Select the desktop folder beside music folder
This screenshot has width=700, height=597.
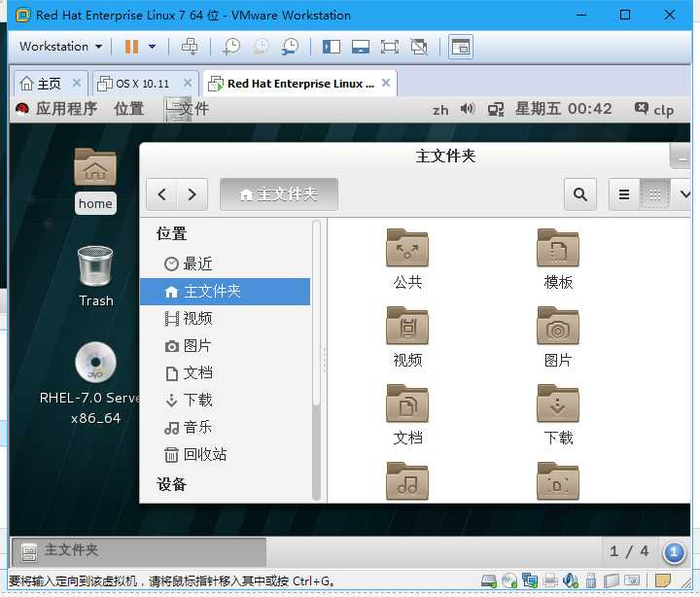(x=558, y=481)
